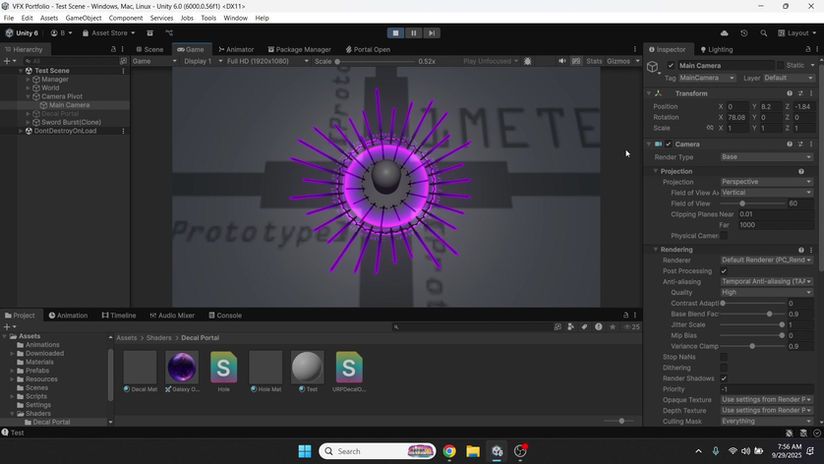
Task: Toggle the constrained proportions Scale link icon
Action: (x=710, y=128)
